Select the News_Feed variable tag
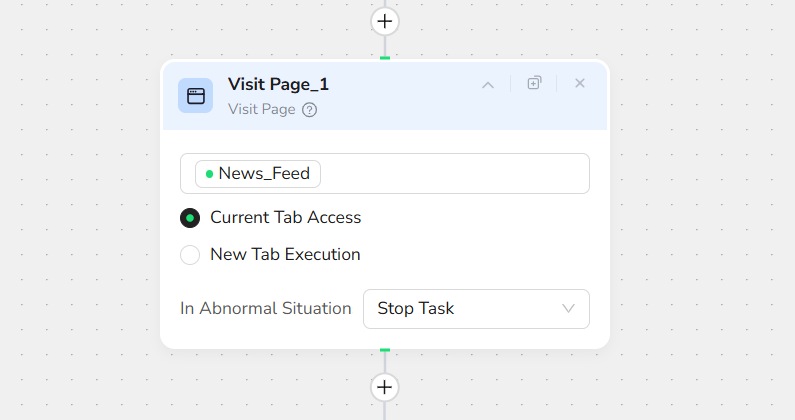This screenshot has width=795, height=420. pyautogui.click(x=264, y=174)
